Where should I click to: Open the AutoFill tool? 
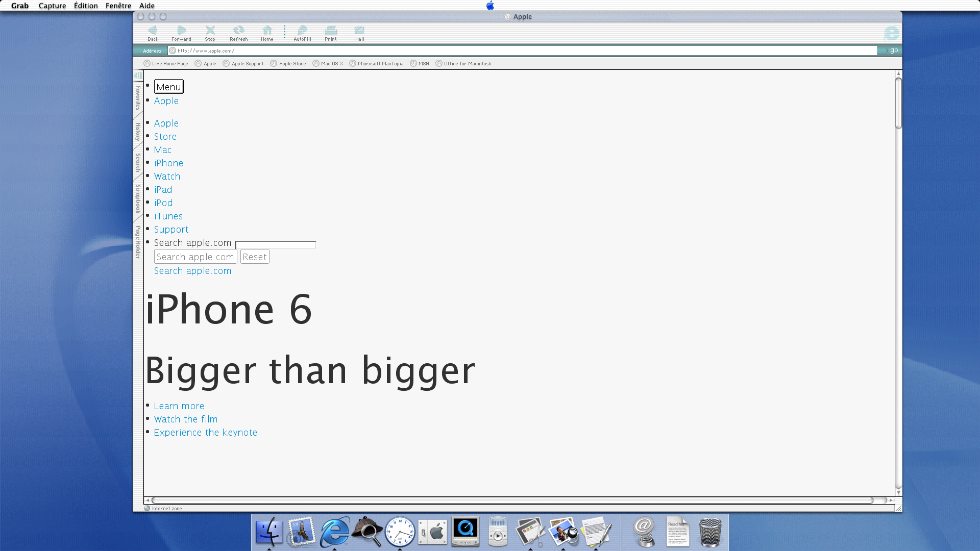pos(302,33)
